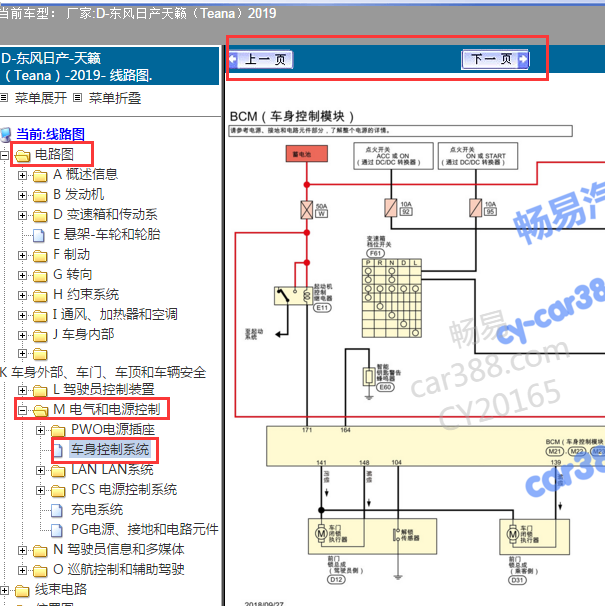
Task: Open N 驾驶员信息和多媒体 folder
Action: [x=119, y=550]
